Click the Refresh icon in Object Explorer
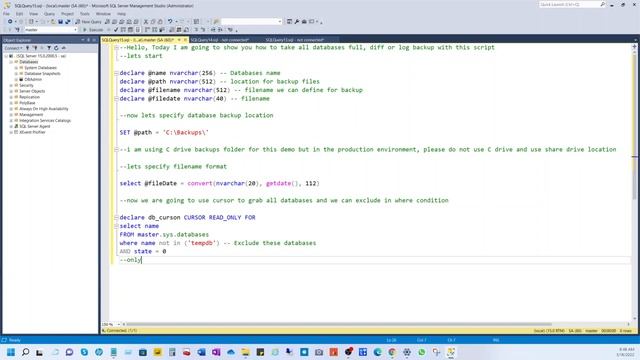Image resolution: width=640 pixels, height=360 pixels. pos(56,48)
